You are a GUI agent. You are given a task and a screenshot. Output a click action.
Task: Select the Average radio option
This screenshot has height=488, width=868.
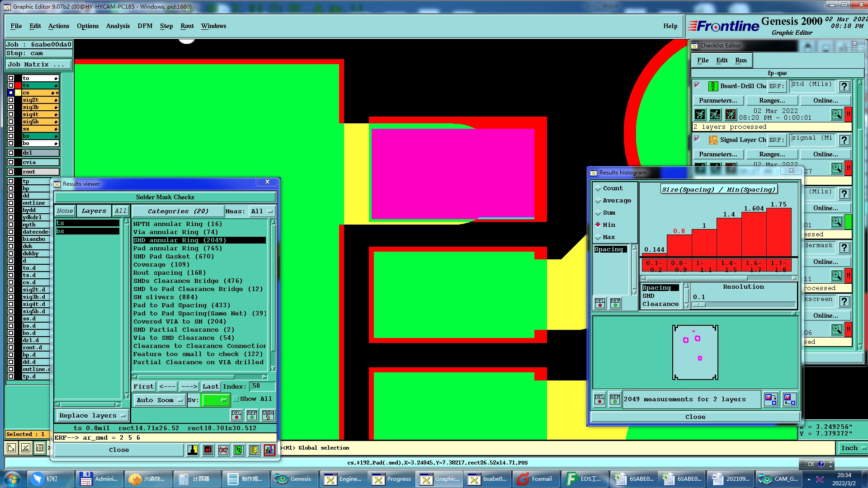pyautogui.click(x=598, y=201)
